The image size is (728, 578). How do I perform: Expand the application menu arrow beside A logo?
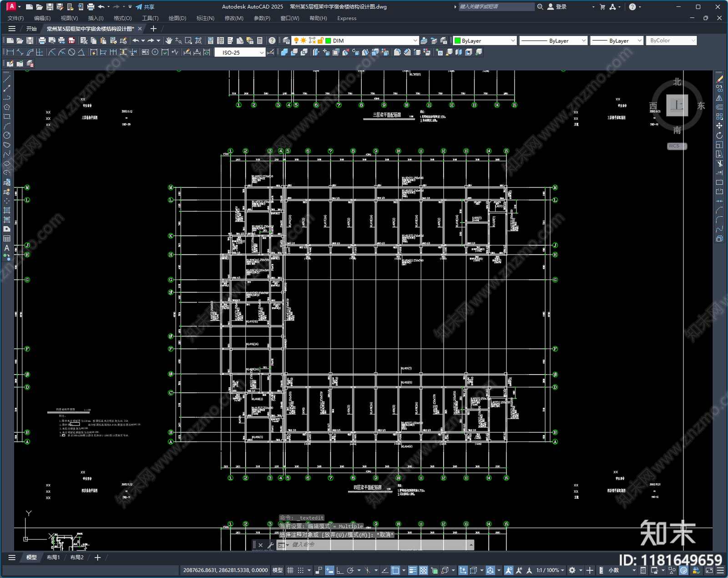point(19,7)
